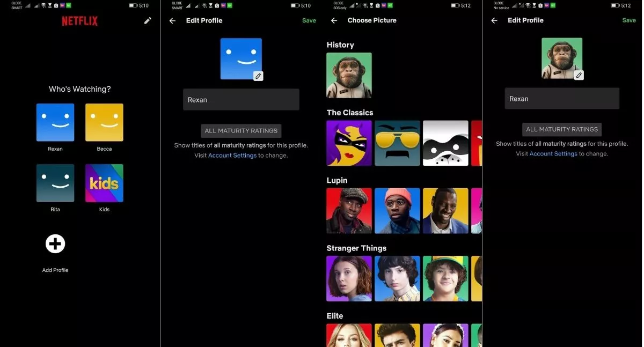The width and height of the screenshot is (644, 347).
Task: Tap the History section heading
Action: 340,45
